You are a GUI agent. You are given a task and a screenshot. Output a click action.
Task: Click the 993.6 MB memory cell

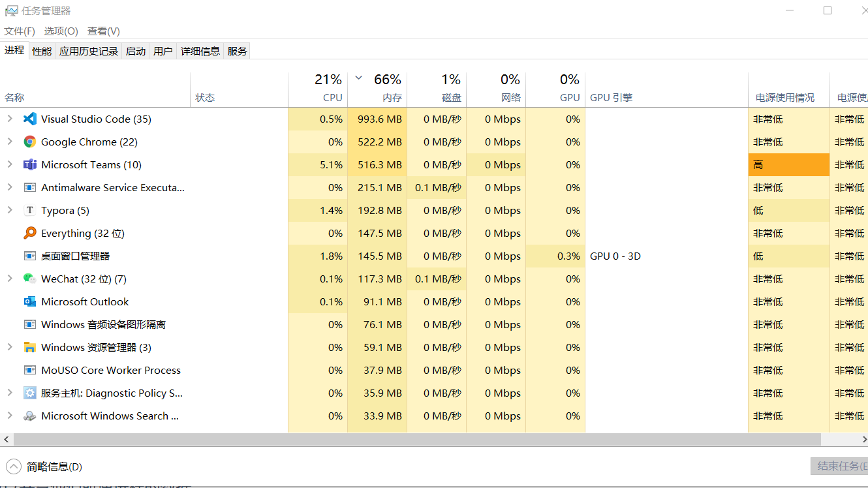377,119
